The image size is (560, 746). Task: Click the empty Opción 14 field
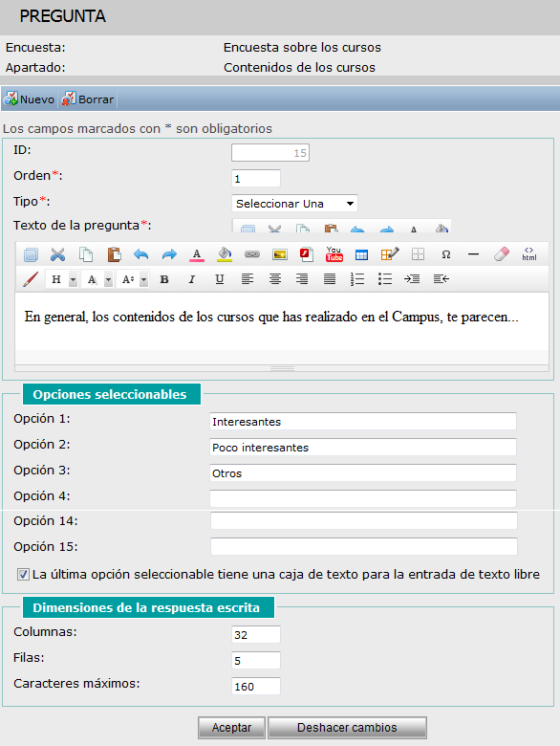[x=364, y=521]
